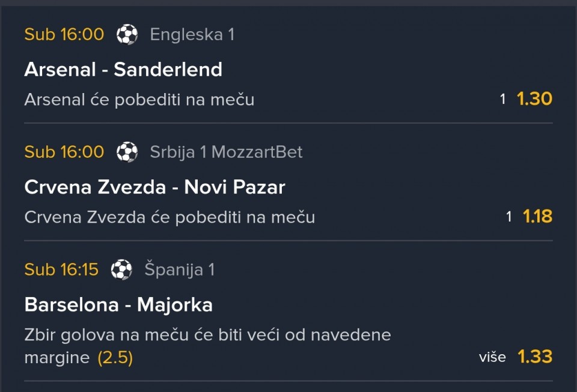The image size is (577, 392).
Task: Select the "više" pick label
Action: click(492, 357)
